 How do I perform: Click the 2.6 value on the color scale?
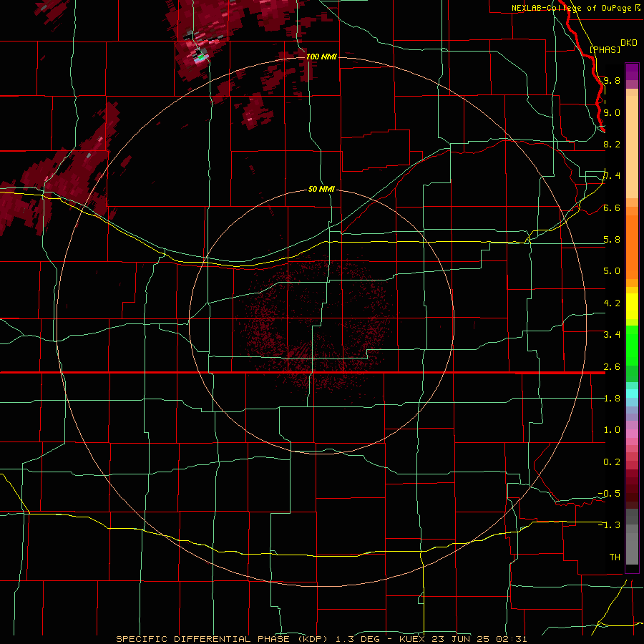[x=612, y=367]
